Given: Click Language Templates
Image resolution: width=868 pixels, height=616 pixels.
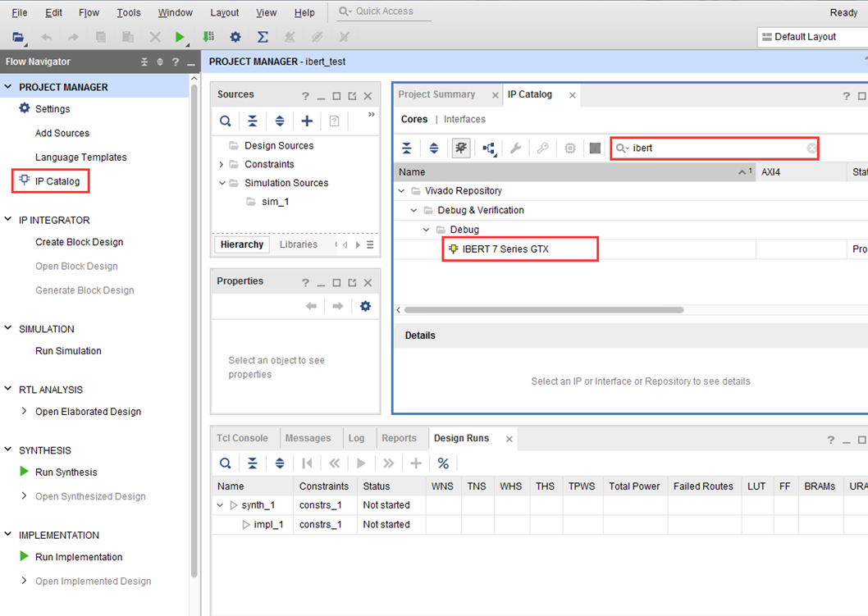Looking at the screenshot, I should [x=81, y=157].
